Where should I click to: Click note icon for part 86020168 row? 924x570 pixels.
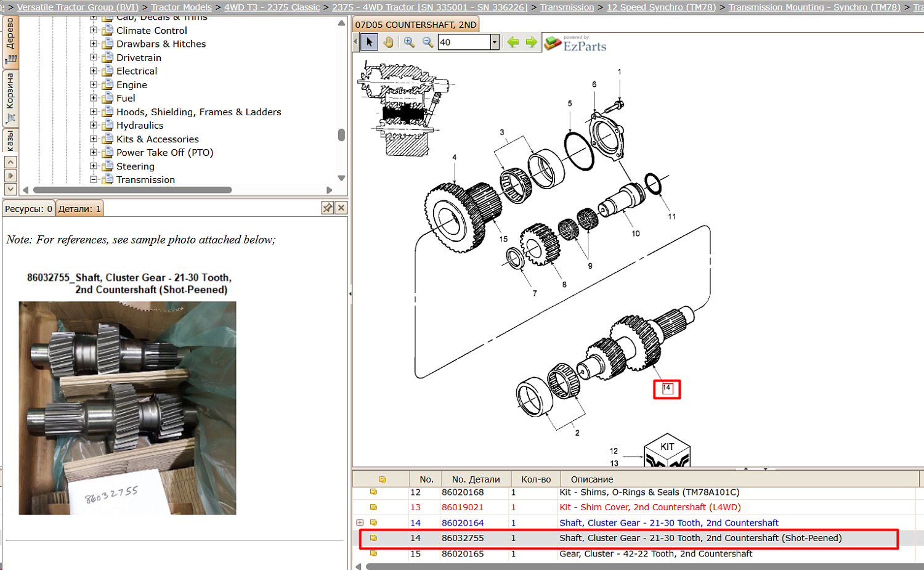[373, 492]
